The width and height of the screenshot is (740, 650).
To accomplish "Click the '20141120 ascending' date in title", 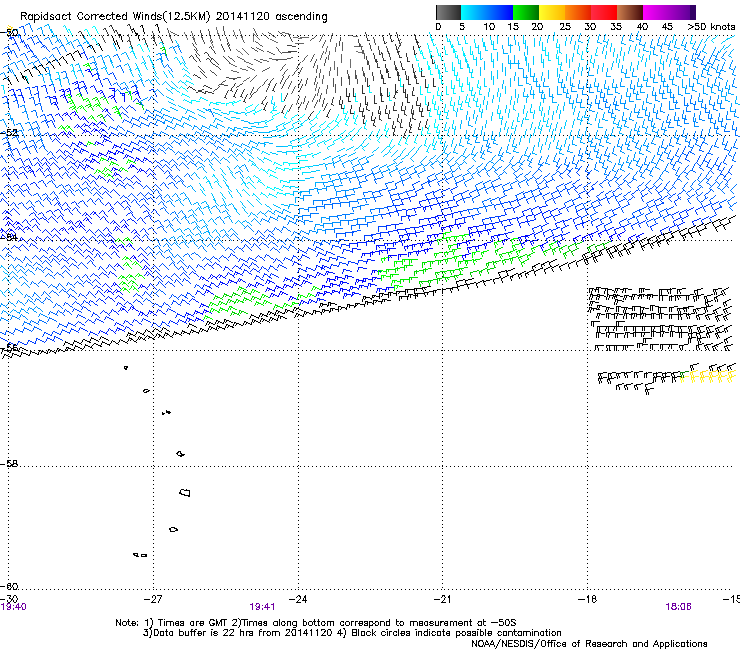I will point(272,17).
